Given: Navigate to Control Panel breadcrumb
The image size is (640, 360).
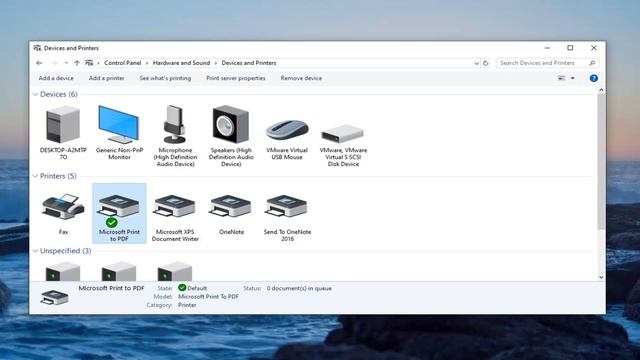Looking at the screenshot, I should click(x=122, y=63).
